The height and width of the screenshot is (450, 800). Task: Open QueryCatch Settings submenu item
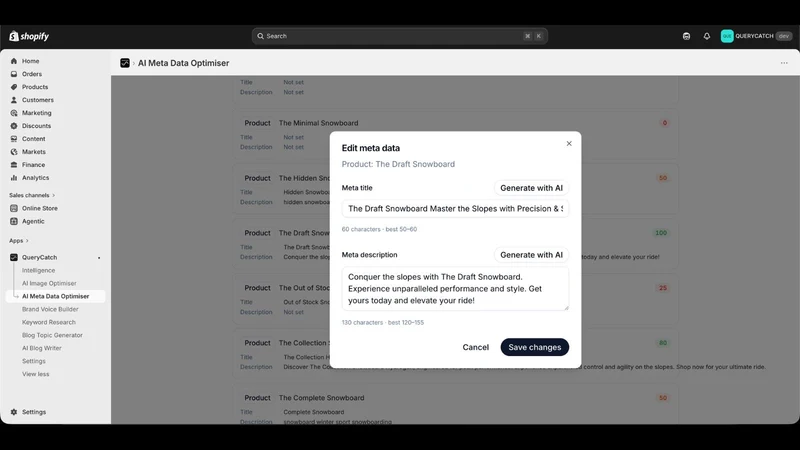click(34, 361)
